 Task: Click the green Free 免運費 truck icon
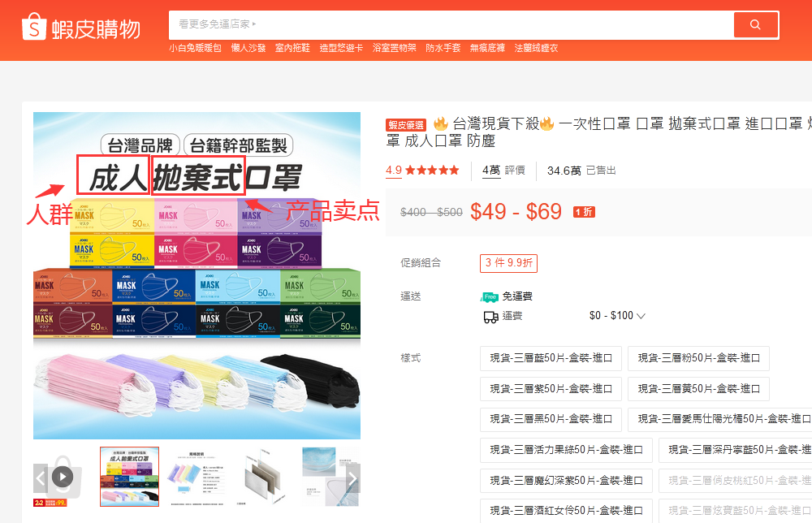click(488, 296)
